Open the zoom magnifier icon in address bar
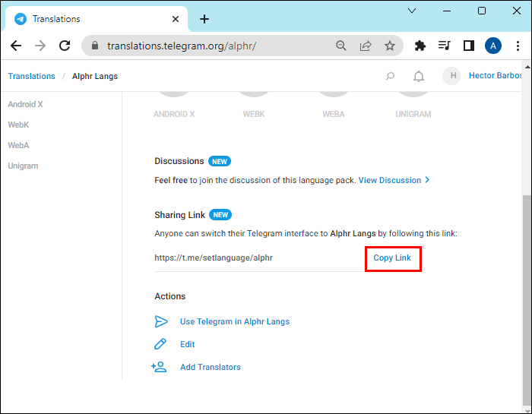This screenshot has height=414, width=532. coord(341,46)
